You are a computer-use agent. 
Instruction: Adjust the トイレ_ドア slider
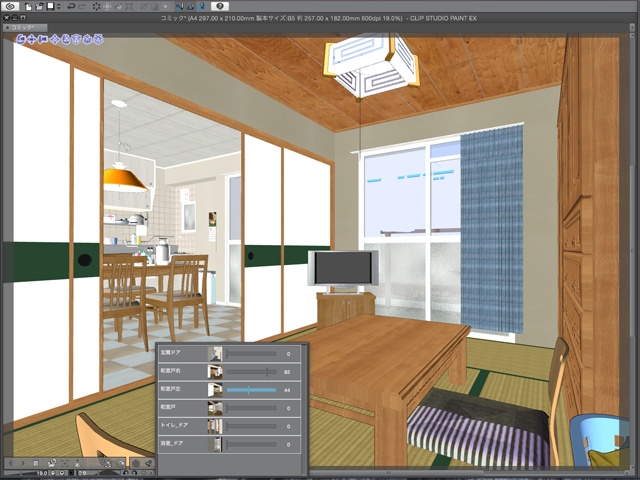(251, 426)
